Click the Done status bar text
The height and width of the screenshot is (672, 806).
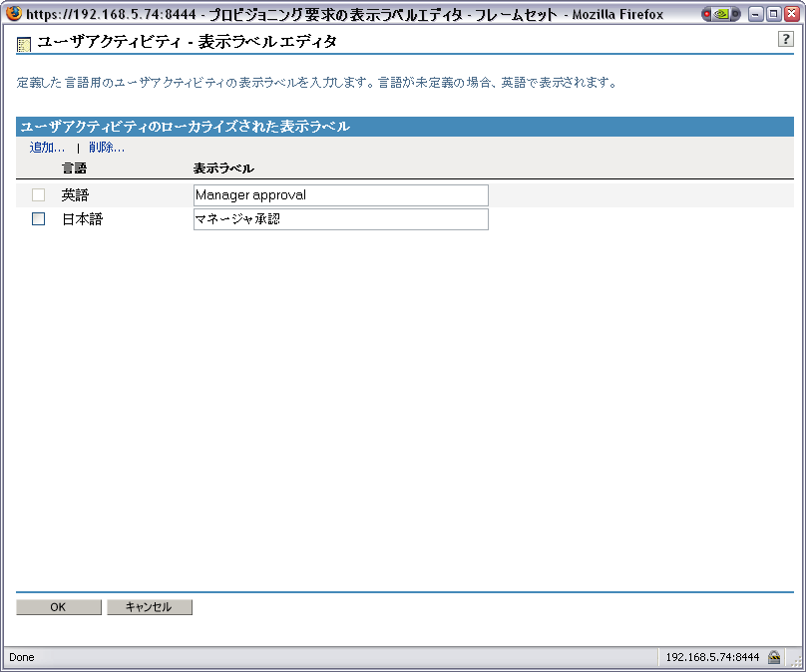(22, 657)
